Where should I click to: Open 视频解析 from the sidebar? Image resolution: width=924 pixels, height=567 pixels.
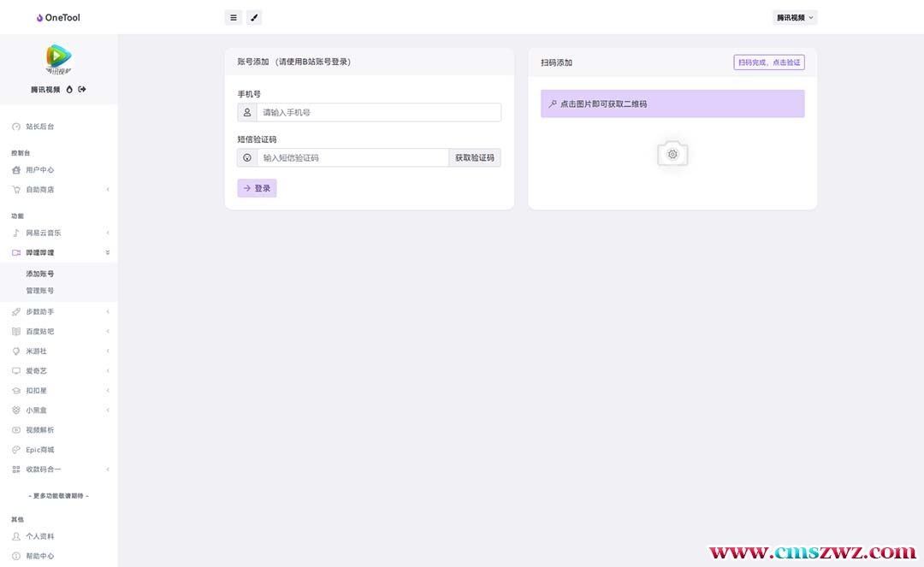click(x=39, y=430)
